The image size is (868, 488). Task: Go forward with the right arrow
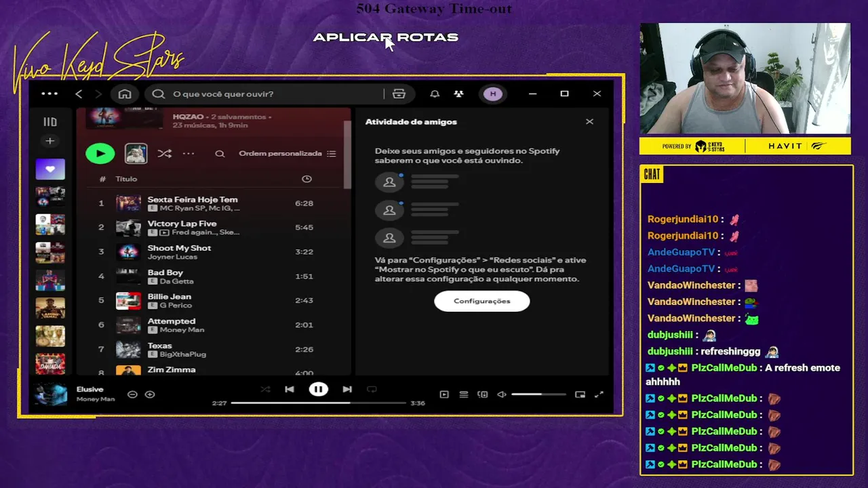coord(98,94)
